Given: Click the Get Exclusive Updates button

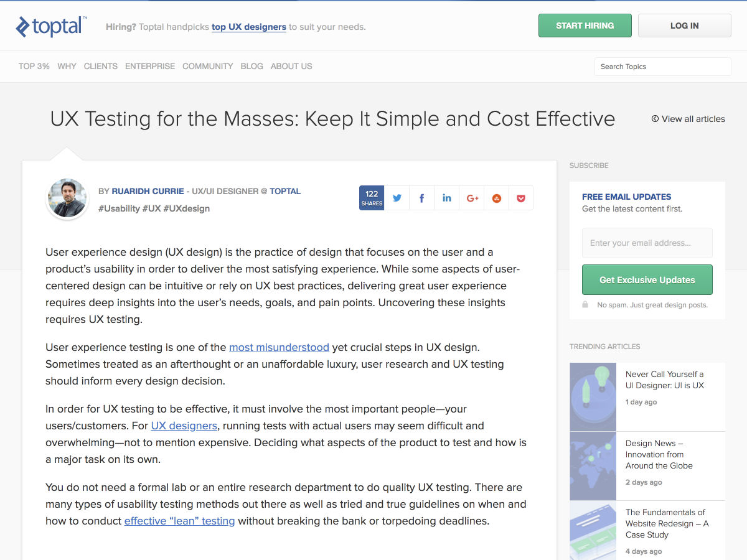Looking at the screenshot, I should click(x=647, y=280).
